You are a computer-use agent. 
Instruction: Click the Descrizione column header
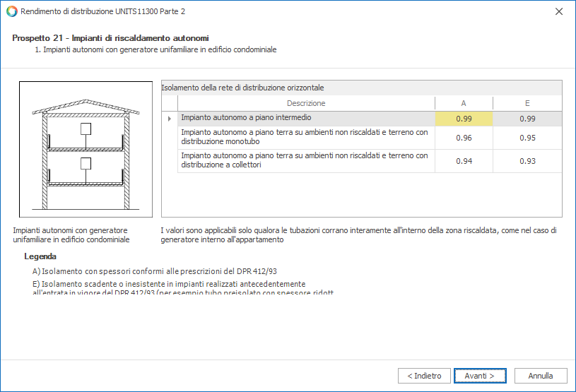(x=306, y=103)
